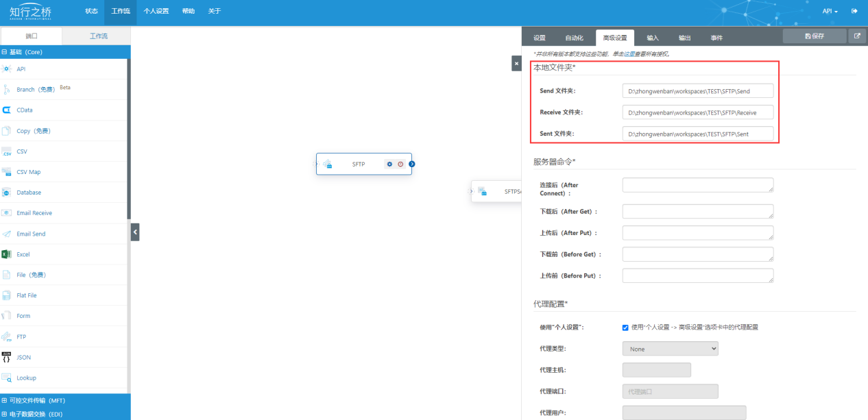Switch to the 自动化 tab
The width and height of the screenshot is (868, 420).
click(574, 38)
